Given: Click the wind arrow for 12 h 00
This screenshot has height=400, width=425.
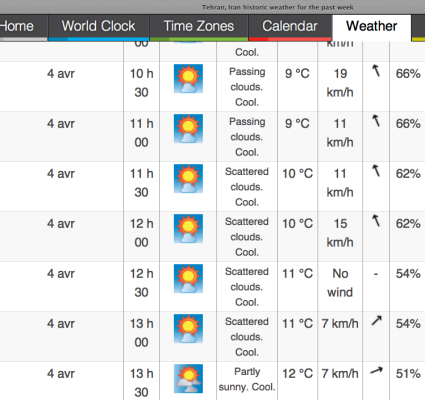Looking at the screenshot, I should coord(376,221).
